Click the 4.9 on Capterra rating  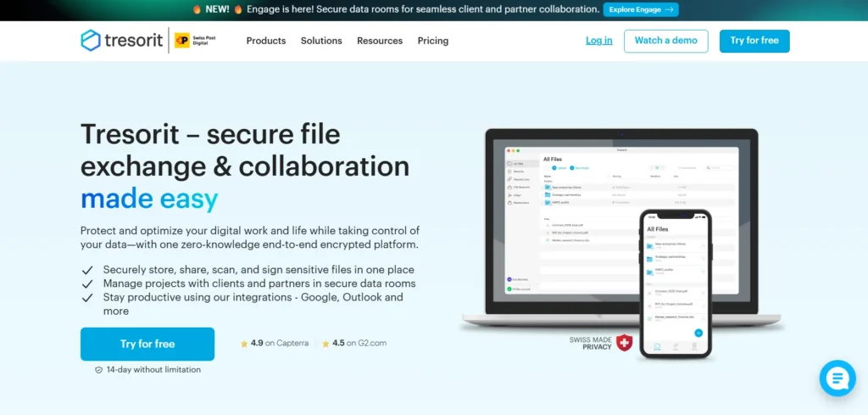tap(275, 344)
